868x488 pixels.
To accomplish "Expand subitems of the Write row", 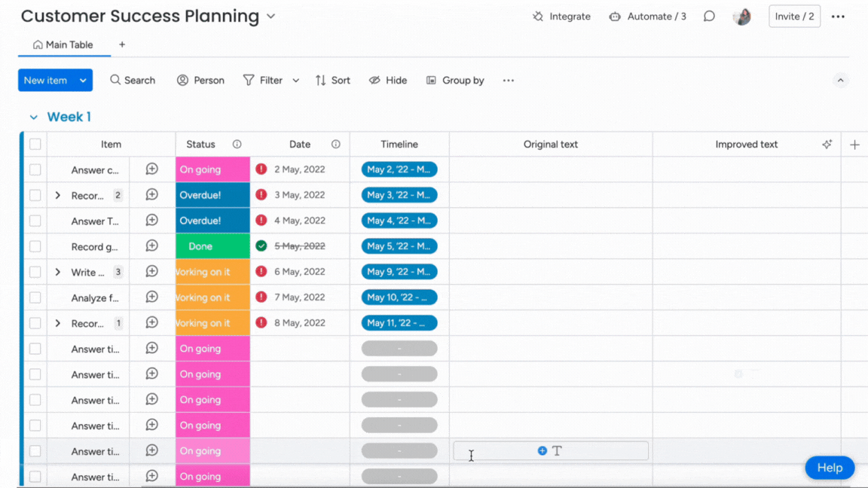I will click(58, 272).
